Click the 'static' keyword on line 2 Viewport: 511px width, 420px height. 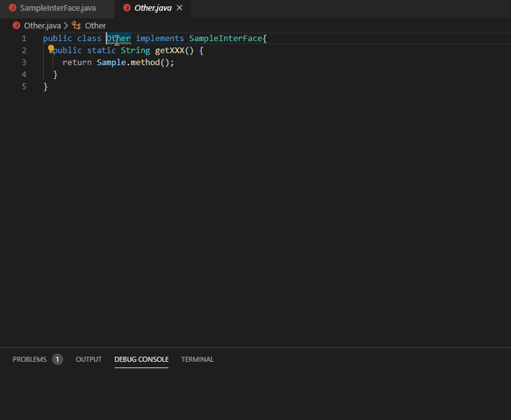101,51
